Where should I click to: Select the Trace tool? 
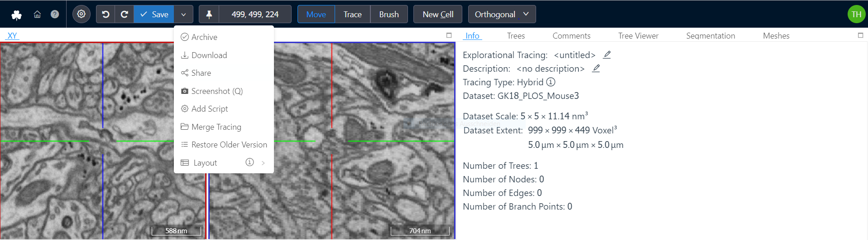click(x=352, y=14)
